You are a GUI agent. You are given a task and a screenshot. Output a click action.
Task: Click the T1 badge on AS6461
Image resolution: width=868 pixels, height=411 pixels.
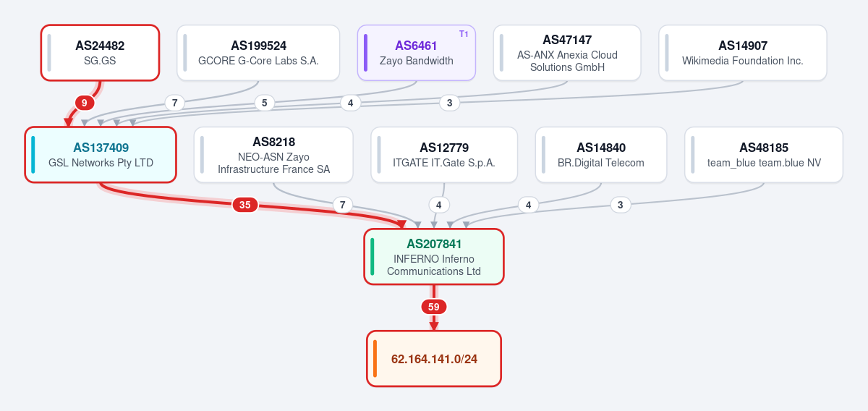click(x=464, y=34)
